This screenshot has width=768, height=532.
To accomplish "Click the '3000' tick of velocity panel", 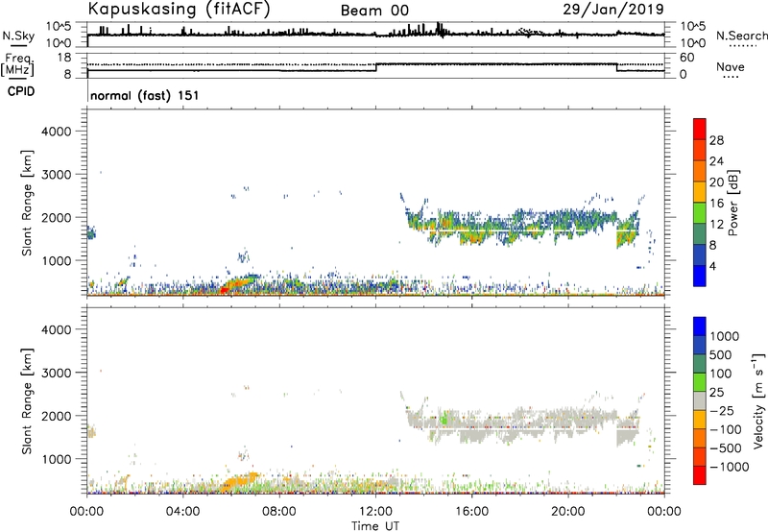I will coord(56,373).
